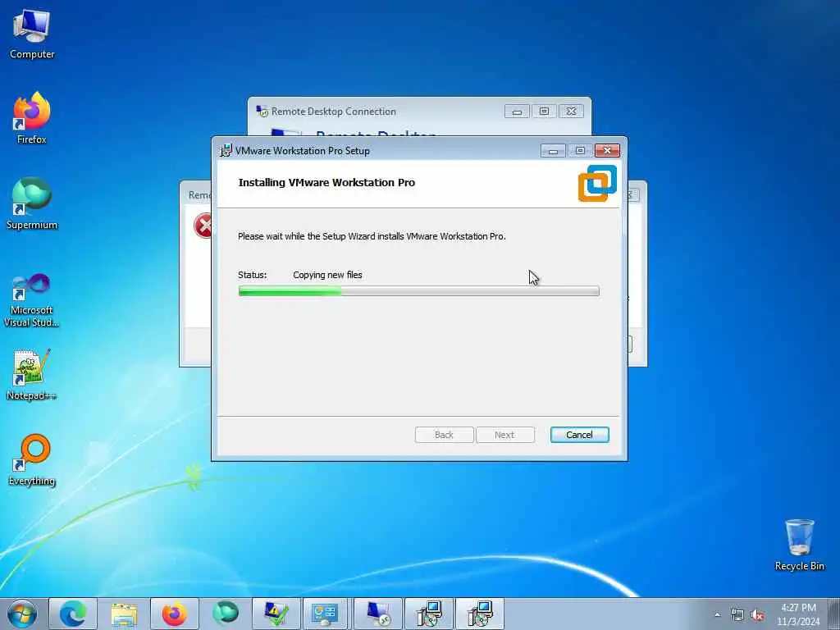
Task: Click the disabled Back button in setup
Action: coord(444,435)
